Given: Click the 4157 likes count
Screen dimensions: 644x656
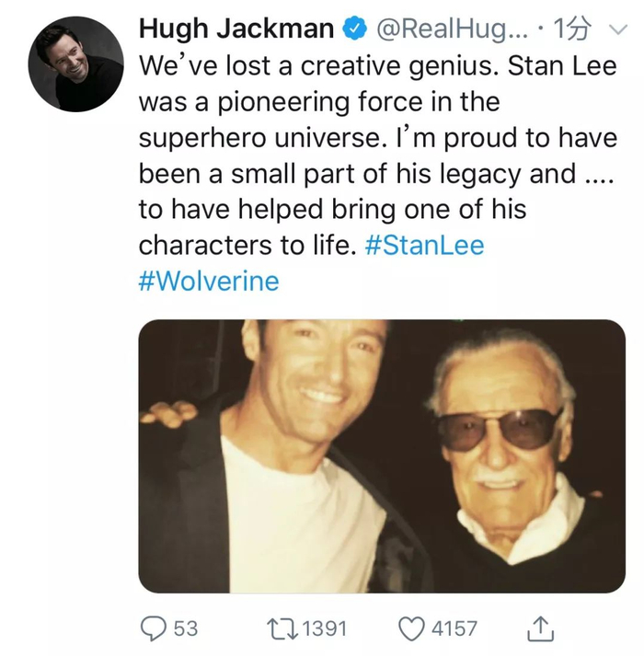Looking at the screenshot, I should [x=454, y=628].
